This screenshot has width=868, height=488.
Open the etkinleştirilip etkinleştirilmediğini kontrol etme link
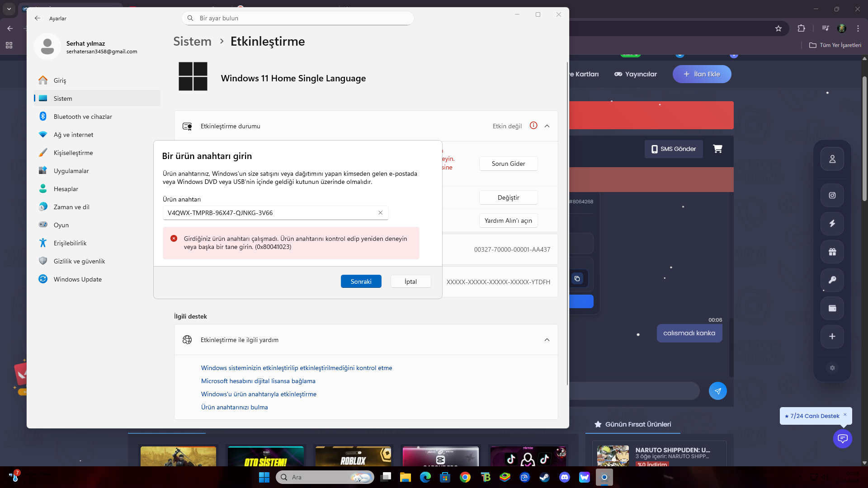pyautogui.click(x=297, y=368)
